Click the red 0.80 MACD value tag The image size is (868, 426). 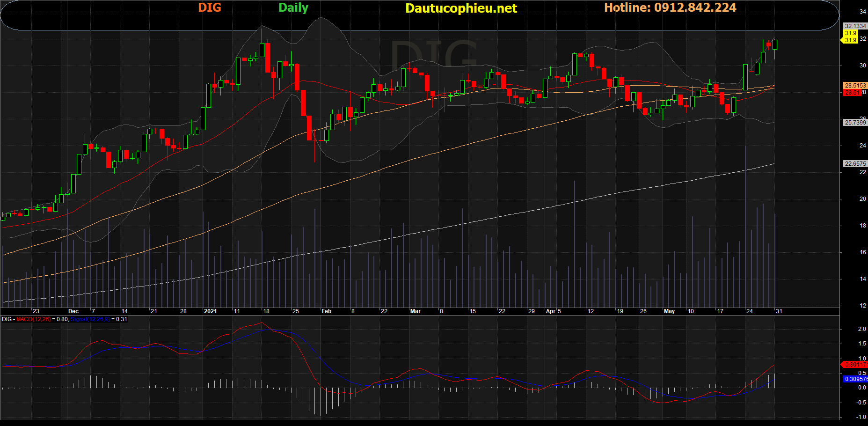coord(855,364)
